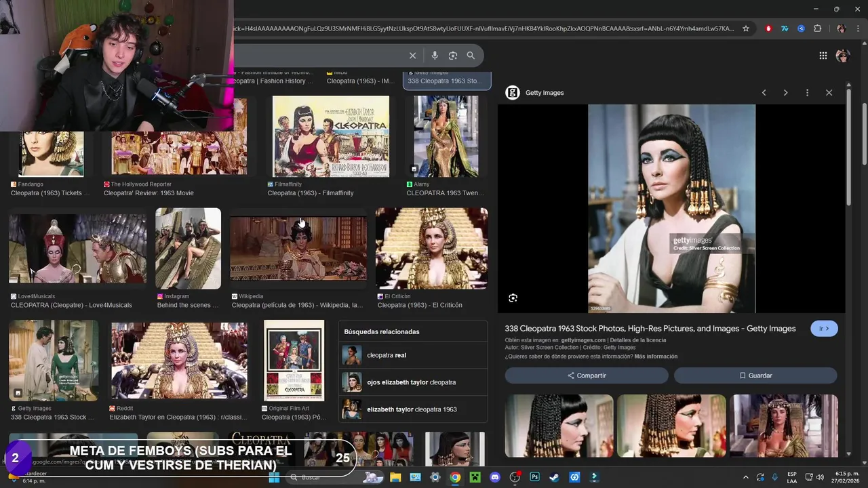Open The Hollywood Reporter review thumbnail

pyautogui.click(x=179, y=136)
